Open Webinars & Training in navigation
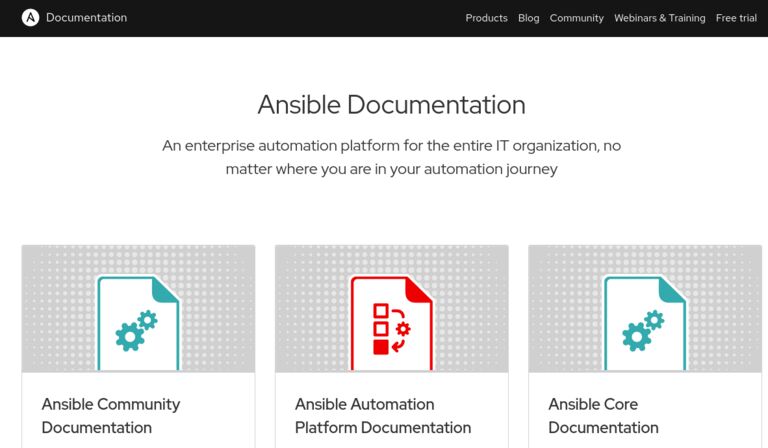 coord(660,18)
